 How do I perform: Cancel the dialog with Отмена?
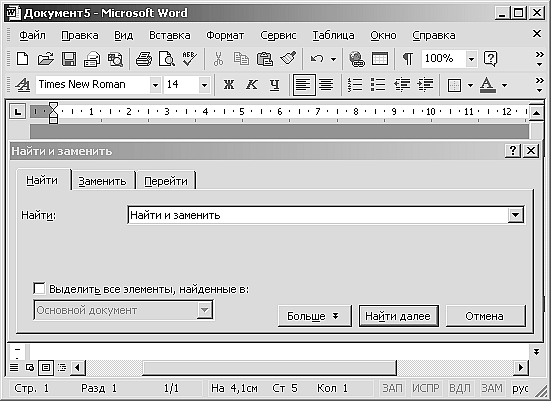[x=485, y=316]
